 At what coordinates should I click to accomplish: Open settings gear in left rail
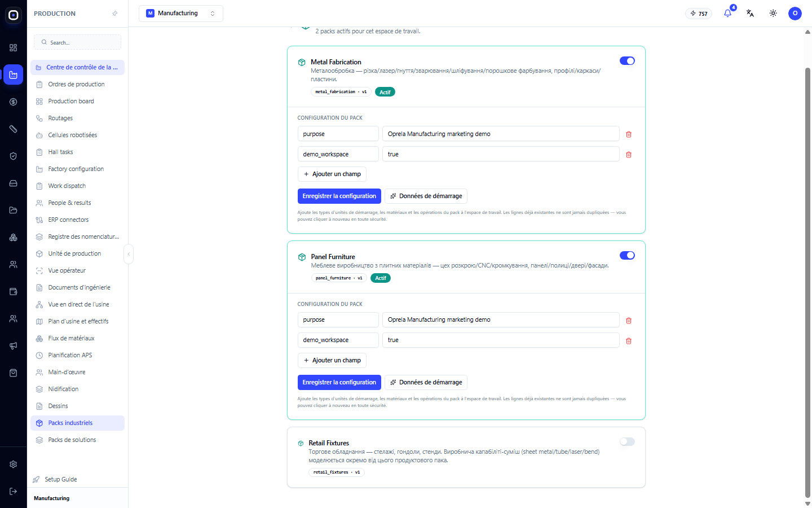(x=14, y=464)
